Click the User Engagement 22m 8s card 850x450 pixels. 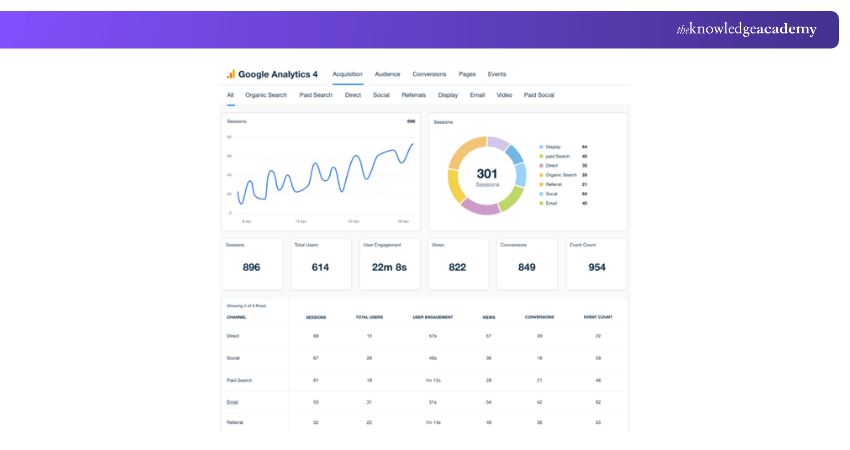click(x=390, y=264)
